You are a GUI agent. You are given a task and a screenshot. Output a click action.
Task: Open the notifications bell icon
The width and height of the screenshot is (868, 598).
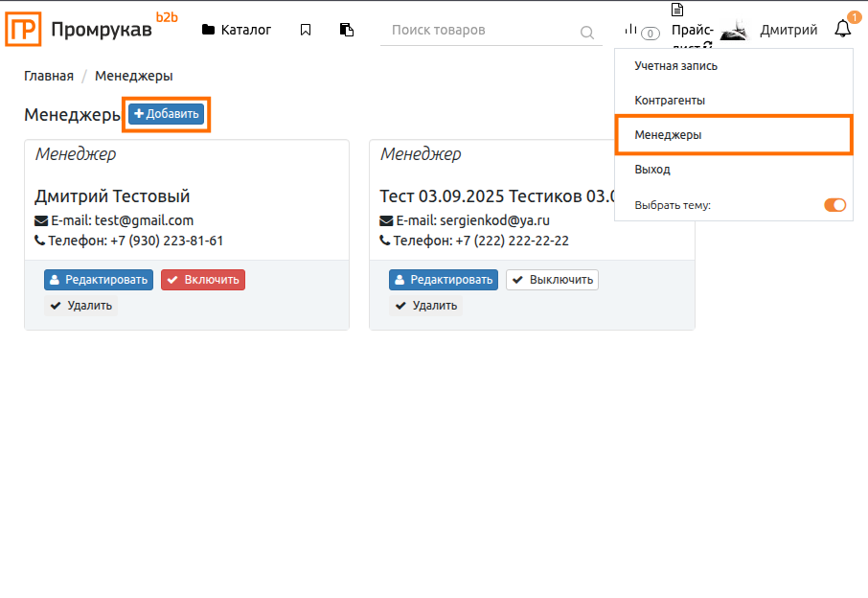point(842,29)
